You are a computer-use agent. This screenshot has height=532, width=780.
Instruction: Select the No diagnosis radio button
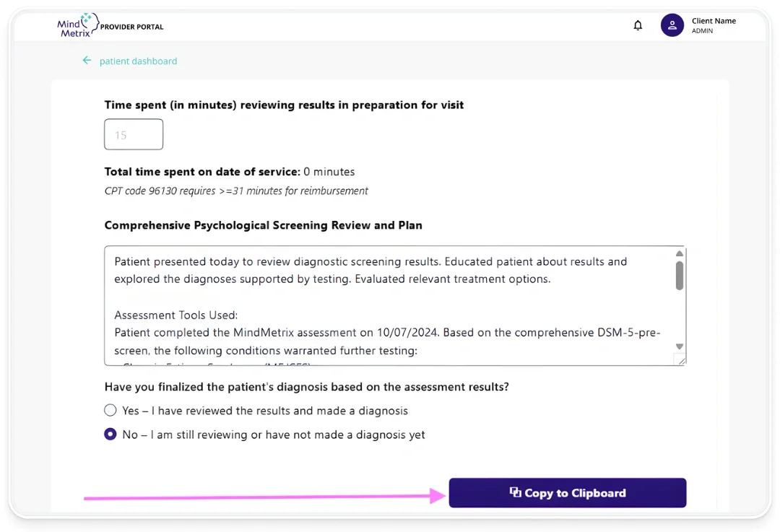click(110, 435)
